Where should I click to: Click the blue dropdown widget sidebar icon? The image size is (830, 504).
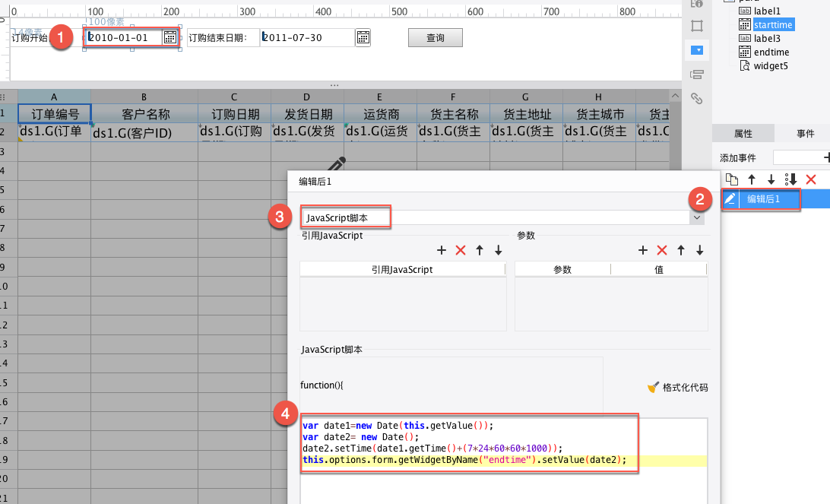click(x=697, y=50)
